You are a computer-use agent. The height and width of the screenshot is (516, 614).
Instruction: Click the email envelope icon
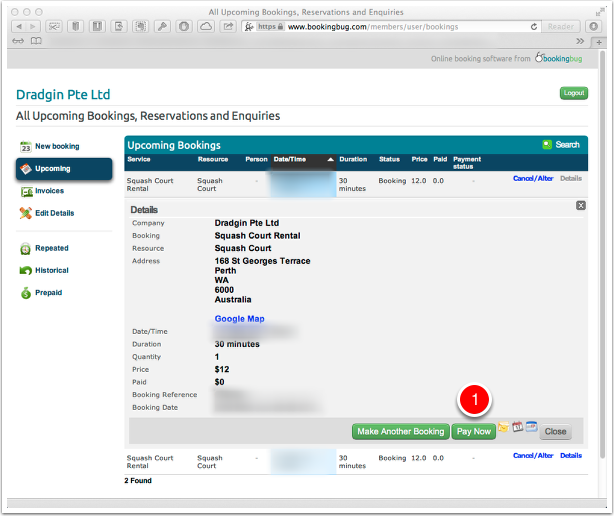coord(504,427)
